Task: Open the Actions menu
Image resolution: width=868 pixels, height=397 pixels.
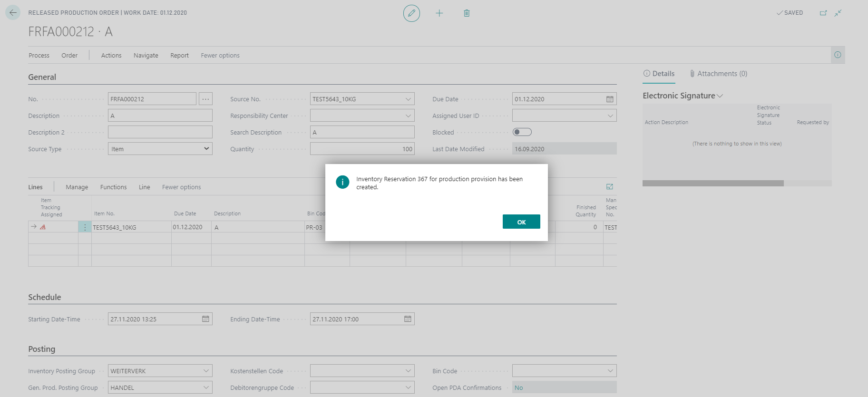Action: pyautogui.click(x=111, y=55)
